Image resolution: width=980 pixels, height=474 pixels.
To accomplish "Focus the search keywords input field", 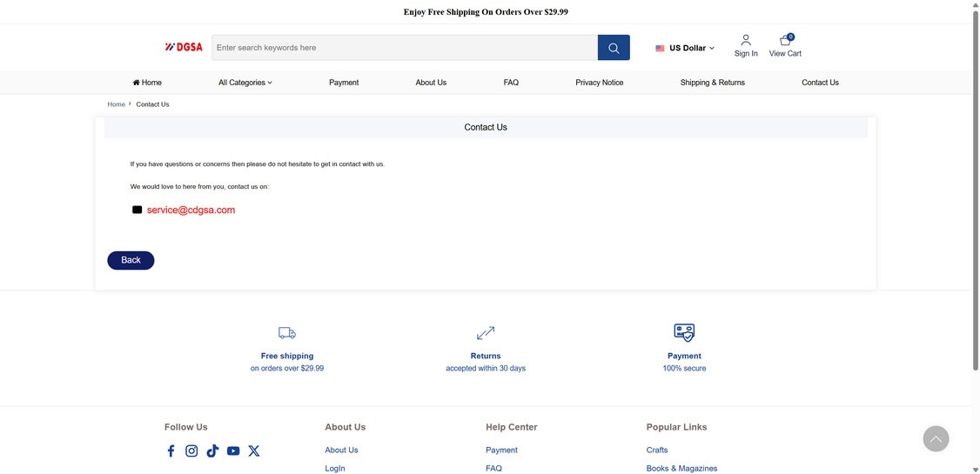I will 405,48.
